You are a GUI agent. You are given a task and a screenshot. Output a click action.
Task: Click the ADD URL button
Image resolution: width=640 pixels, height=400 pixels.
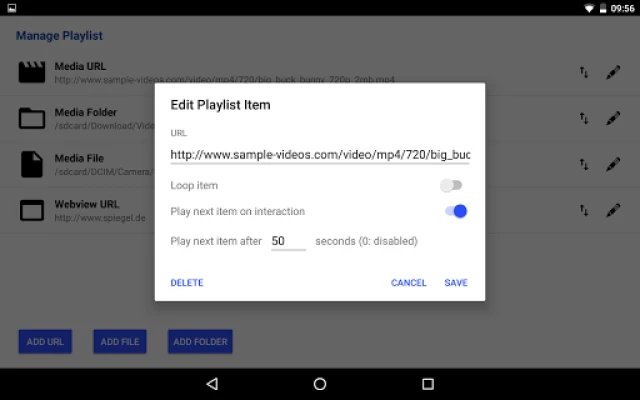[x=45, y=342]
